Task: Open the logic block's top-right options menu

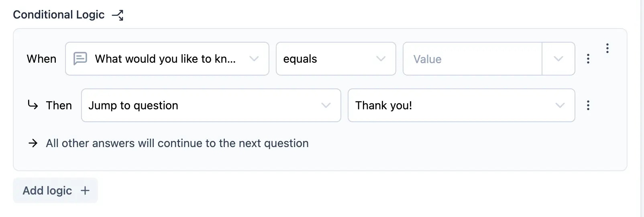Action: click(607, 48)
